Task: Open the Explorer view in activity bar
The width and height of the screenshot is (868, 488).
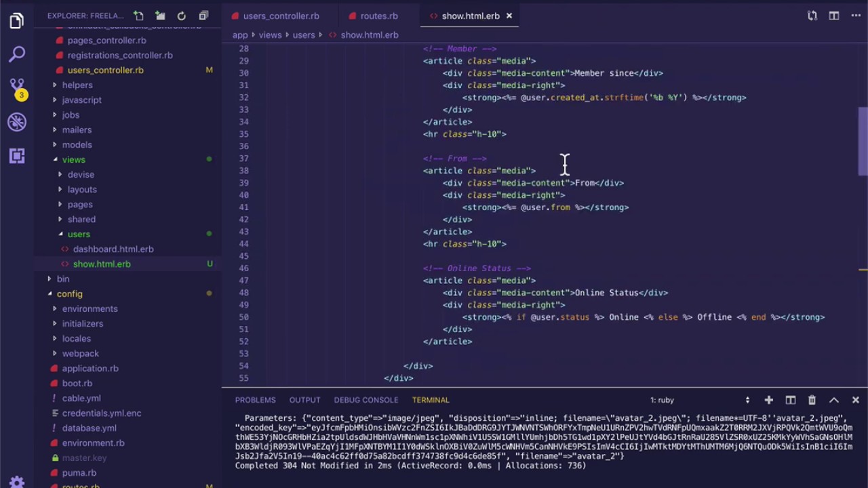Action: coord(17,21)
